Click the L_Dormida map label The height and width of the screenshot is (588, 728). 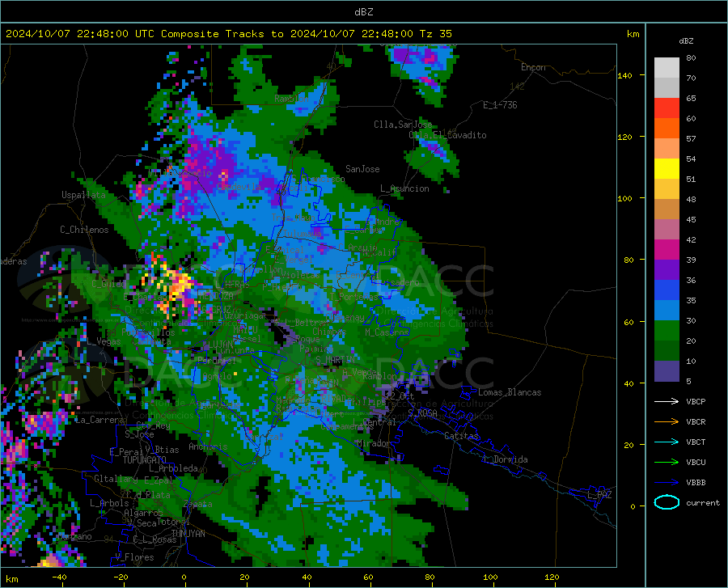pos(506,459)
